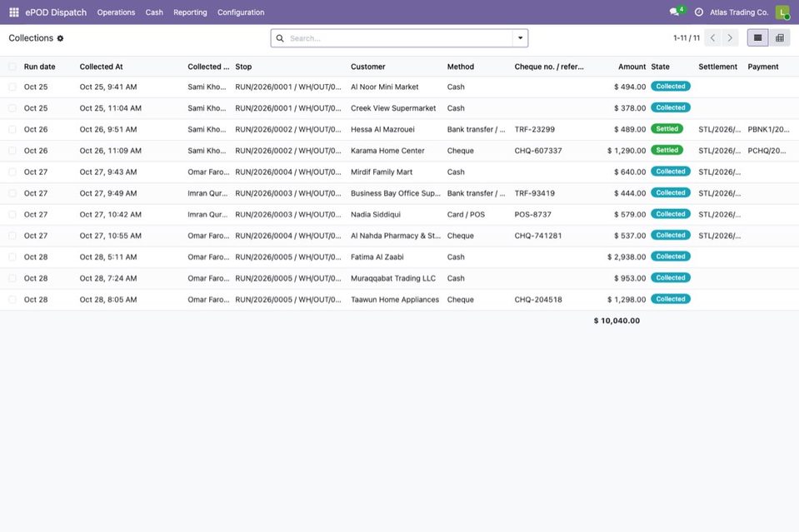Open the Muraqqabat Trading LLC customer cell
Image resolution: width=799 pixels, height=532 pixels.
click(393, 278)
